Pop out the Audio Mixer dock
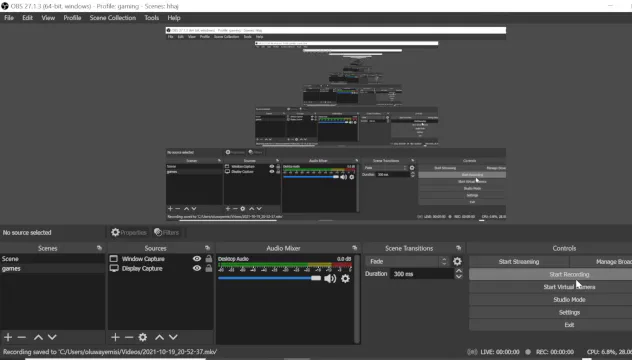 pos(354,248)
